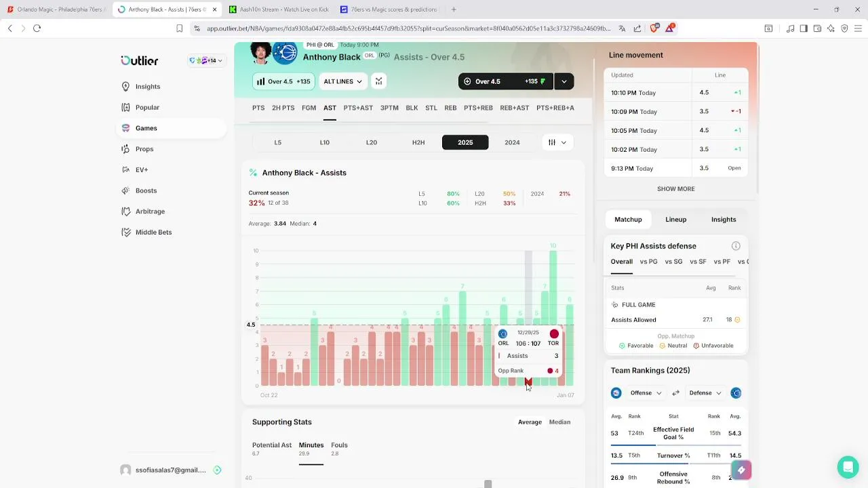The height and width of the screenshot is (488, 868).
Task: Open the browser hamburger menu
Action: click(858, 28)
